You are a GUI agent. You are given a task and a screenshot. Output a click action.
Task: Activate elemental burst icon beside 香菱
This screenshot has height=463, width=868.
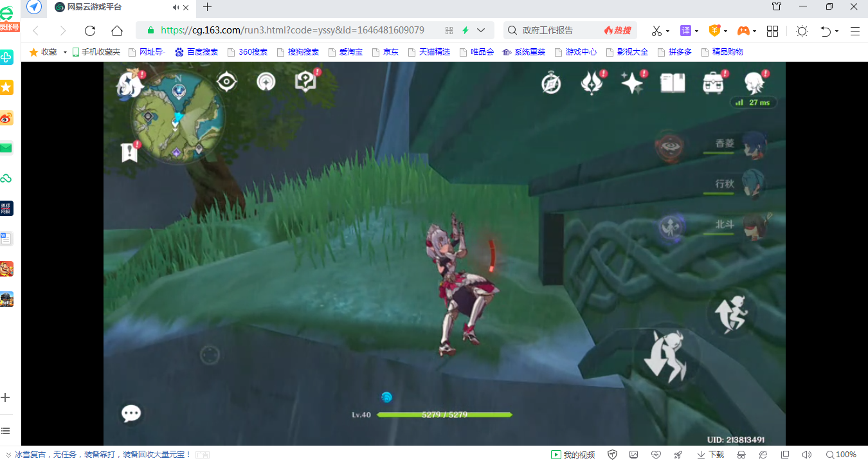click(x=669, y=146)
